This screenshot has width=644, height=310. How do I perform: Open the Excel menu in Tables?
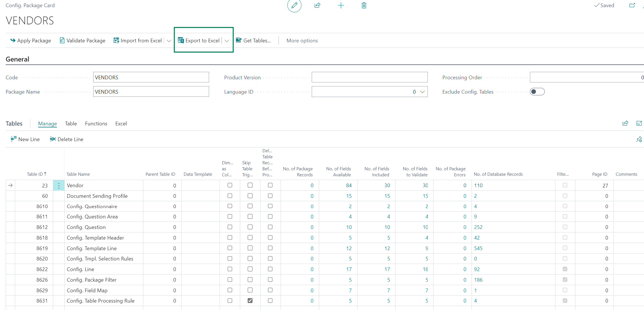(x=121, y=123)
